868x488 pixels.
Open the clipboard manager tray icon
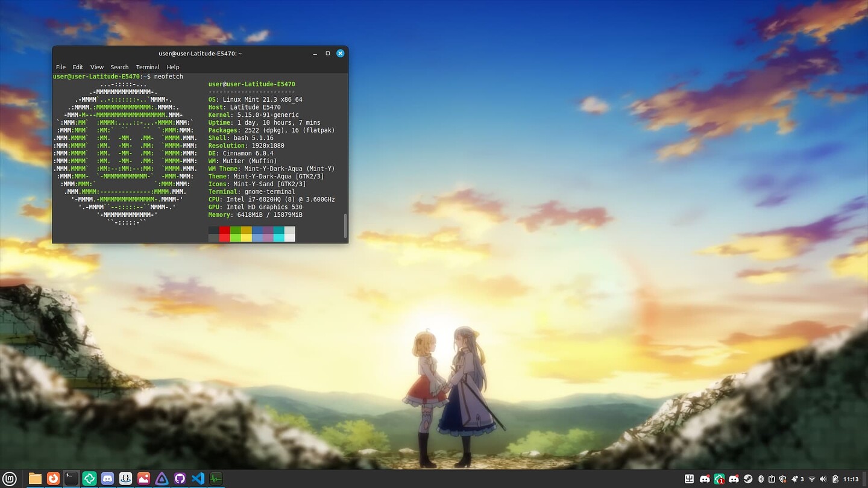coord(772,479)
